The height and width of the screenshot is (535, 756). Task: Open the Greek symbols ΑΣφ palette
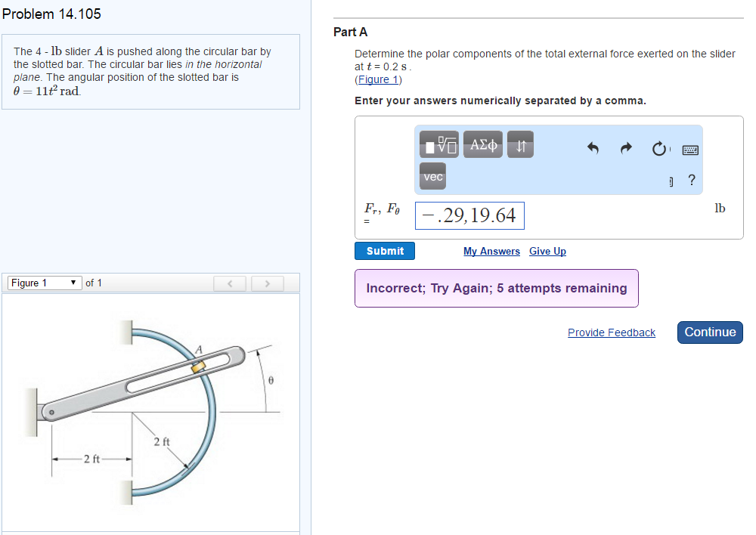(484, 144)
